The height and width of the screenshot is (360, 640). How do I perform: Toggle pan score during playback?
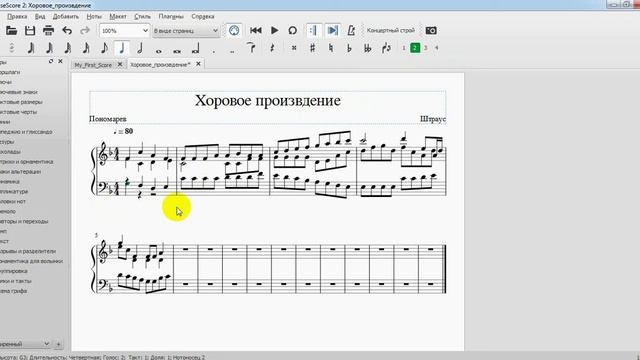[x=333, y=30]
